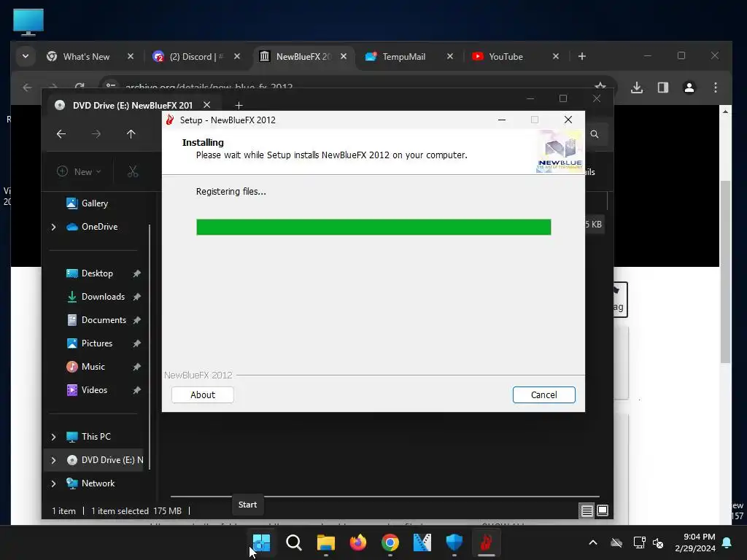The width and height of the screenshot is (747, 560).
Task: Click the Cancel button in Setup dialog
Action: [x=543, y=394]
